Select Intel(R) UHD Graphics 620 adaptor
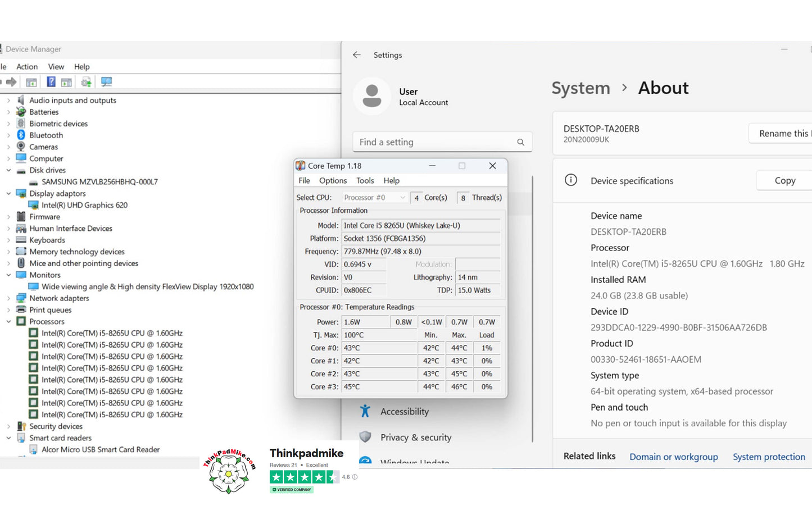The width and height of the screenshot is (812, 510). pyautogui.click(x=84, y=205)
